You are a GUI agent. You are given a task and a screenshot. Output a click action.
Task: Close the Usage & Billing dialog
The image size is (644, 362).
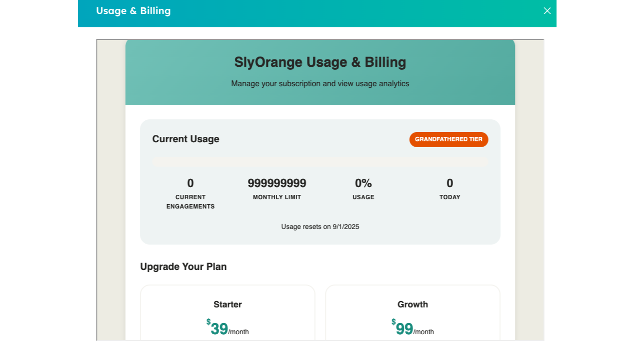pyautogui.click(x=547, y=11)
